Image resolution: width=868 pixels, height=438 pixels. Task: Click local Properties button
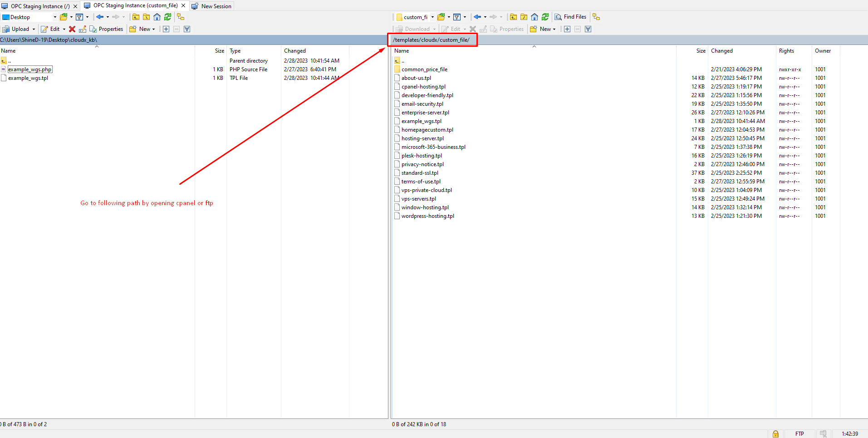[x=107, y=29]
